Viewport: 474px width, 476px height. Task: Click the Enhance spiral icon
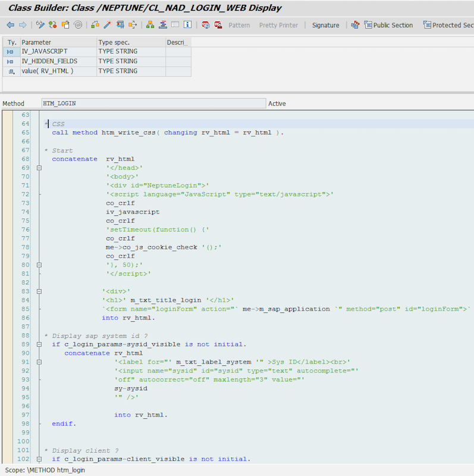pyautogui.click(x=78, y=25)
